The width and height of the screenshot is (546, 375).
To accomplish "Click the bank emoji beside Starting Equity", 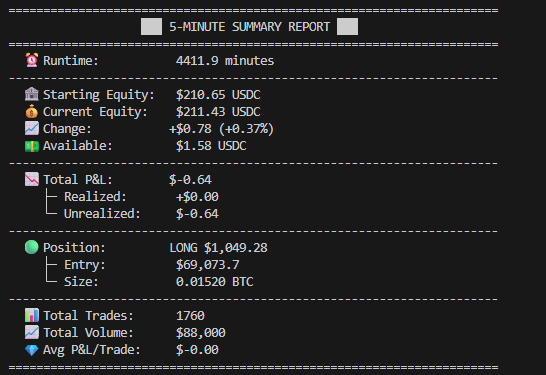I will pyautogui.click(x=32, y=94).
